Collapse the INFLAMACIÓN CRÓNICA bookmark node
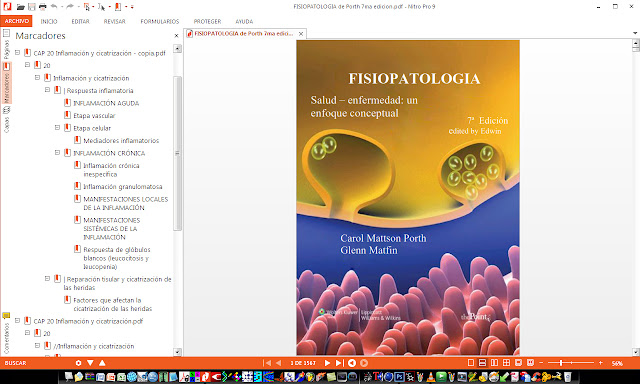640x384 pixels. coord(57,153)
